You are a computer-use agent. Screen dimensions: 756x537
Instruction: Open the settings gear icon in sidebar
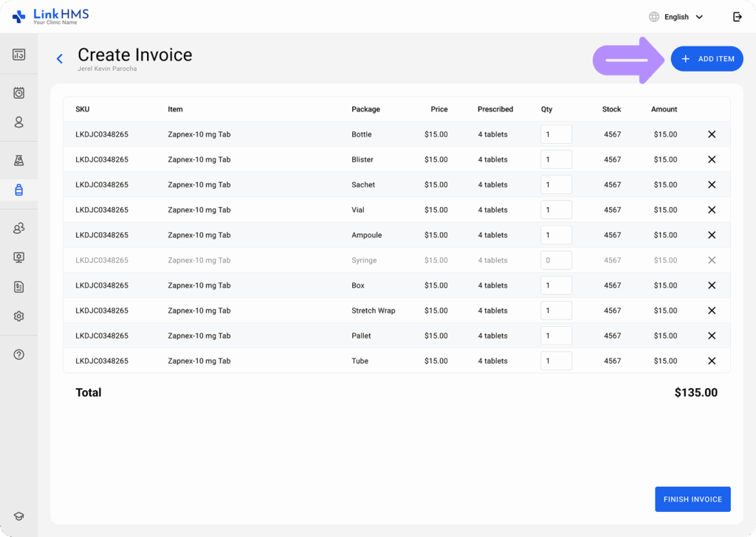point(18,316)
